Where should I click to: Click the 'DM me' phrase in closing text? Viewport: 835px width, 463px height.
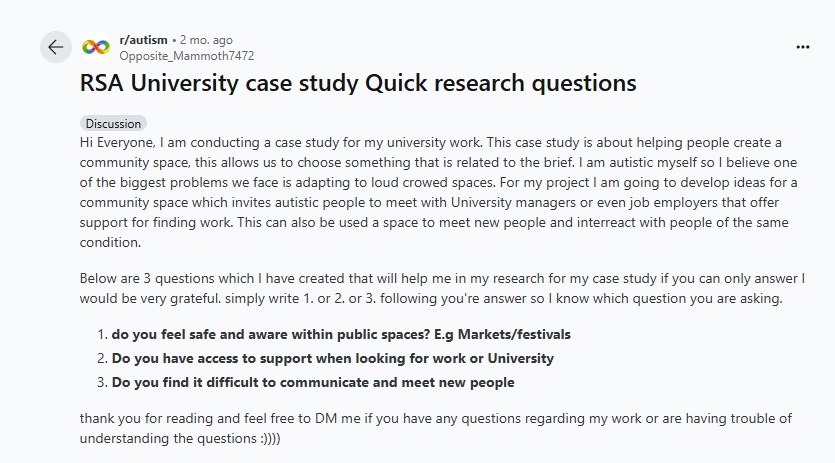point(338,418)
